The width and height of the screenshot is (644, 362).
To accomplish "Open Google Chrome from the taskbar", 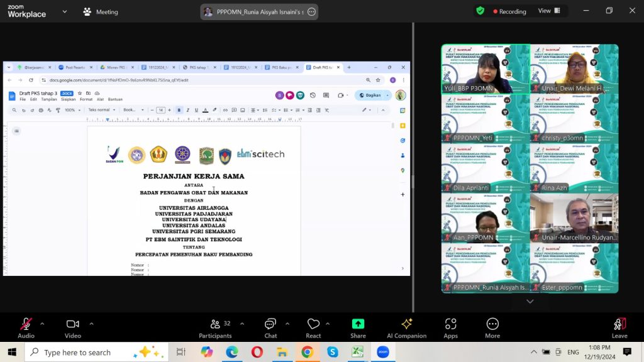I will (x=307, y=352).
